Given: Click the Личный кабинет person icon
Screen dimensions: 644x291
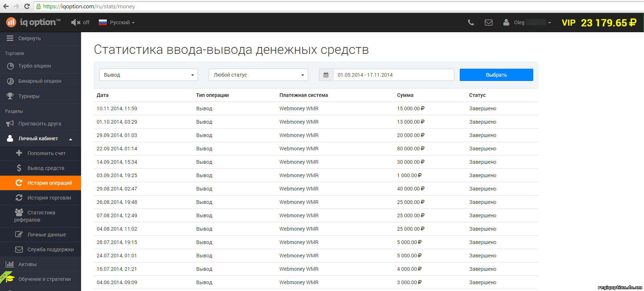Looking at the screenshot, I should (x=10, y=138).
